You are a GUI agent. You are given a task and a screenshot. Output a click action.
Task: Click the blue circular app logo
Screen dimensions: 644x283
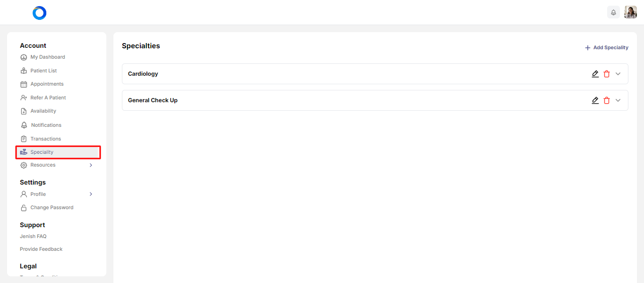click(x=39, y=13)
